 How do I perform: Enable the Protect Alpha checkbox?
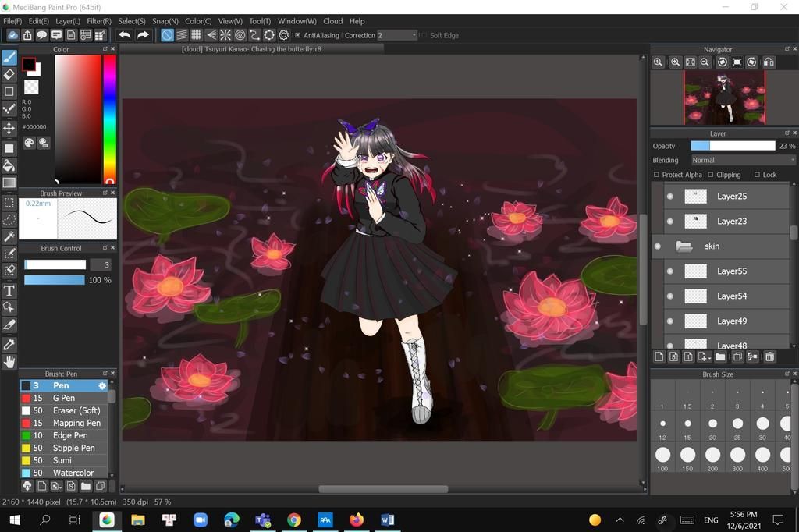click(x=656, y=175)
